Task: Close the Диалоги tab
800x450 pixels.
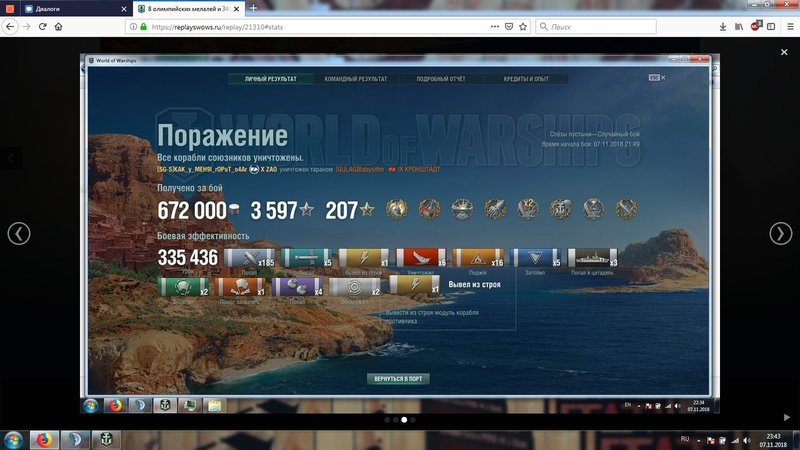Action: [123, 9]
